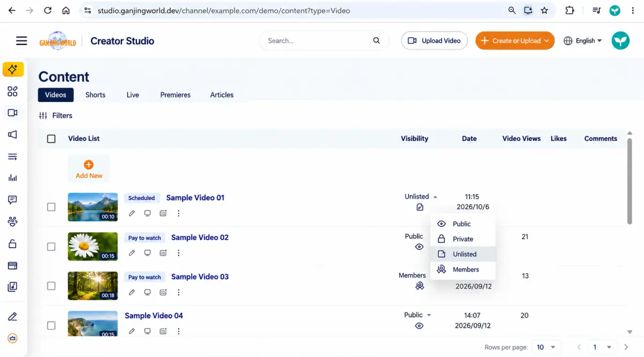Open the dashboard grid icon in sidebar
This screenshot has height=357, width=644.
pos(13,91)
